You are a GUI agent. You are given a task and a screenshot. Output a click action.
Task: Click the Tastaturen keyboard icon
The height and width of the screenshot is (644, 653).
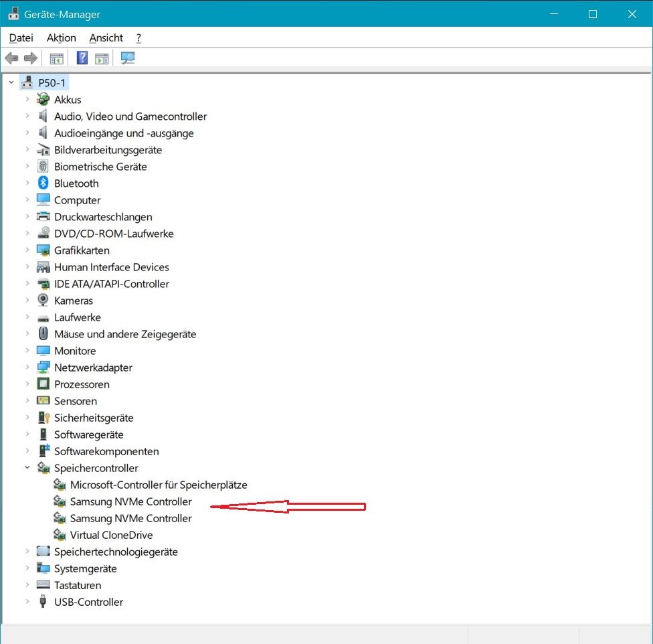(43, 585)
